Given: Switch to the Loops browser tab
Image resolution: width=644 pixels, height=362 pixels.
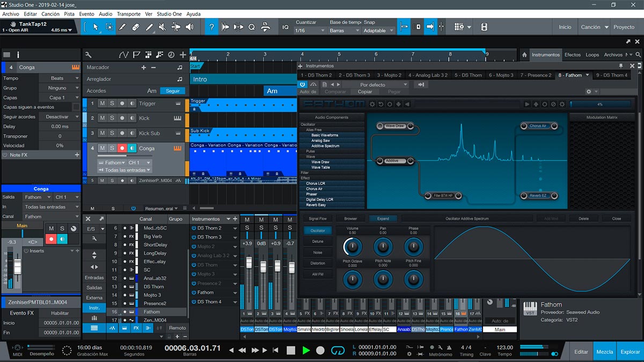Looking at the screenshot, I should [592, 55].
